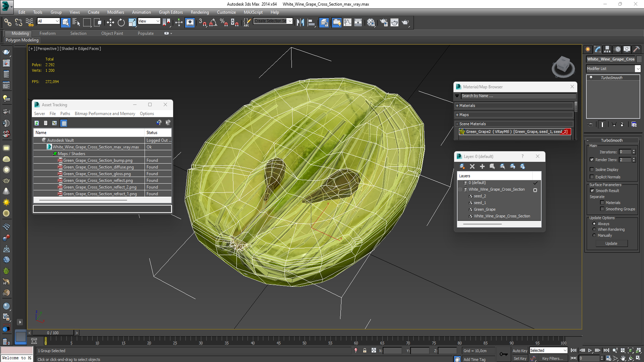Screen dimensions: 644x362
Task: Open the key filter Selected dropdown
Action: pos(548,351)
